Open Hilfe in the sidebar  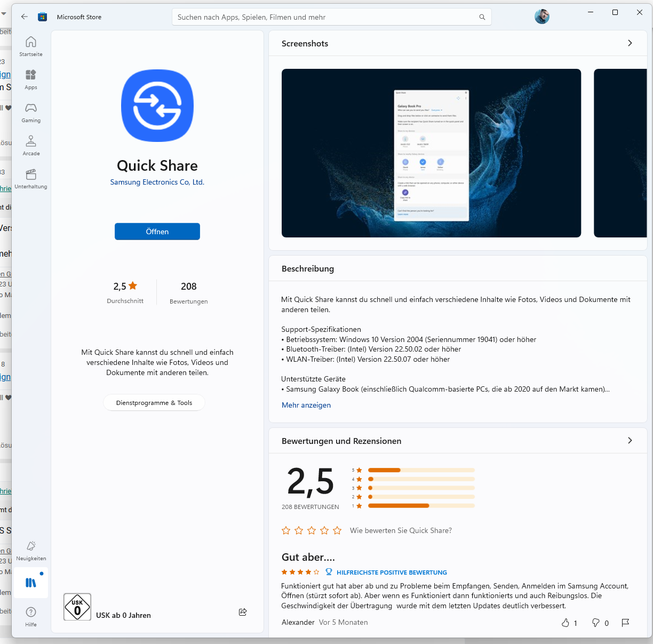point(31,616)
